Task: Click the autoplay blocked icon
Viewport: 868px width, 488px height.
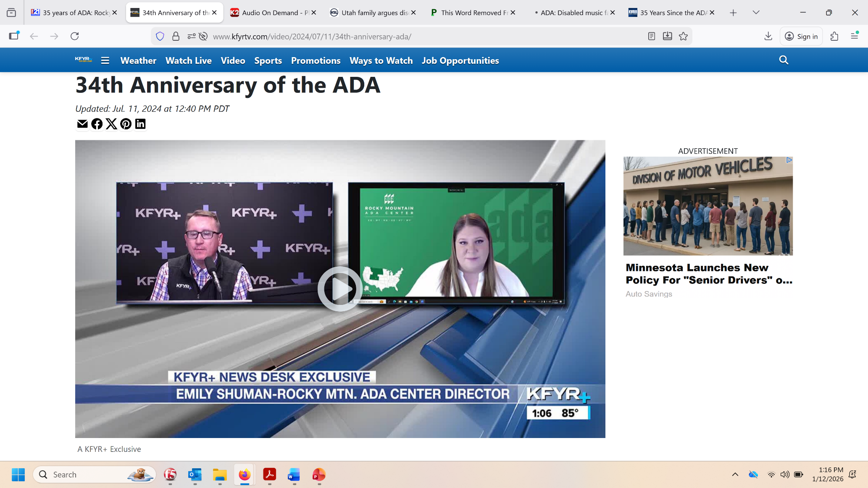Action: pos(203,37)
